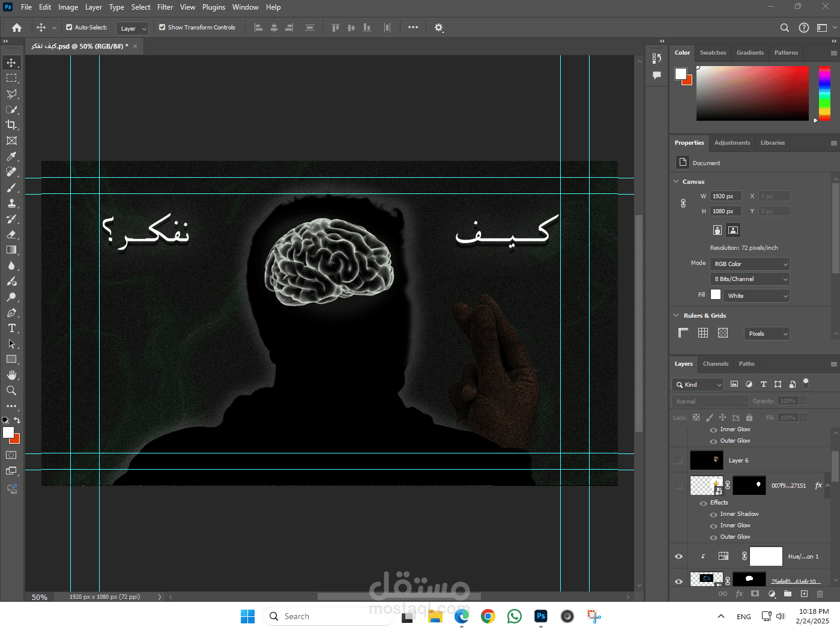The width and height of the screenshot is (840, 630).
Task: Toggle layer filter on/off switch
Action: (806, 383)
